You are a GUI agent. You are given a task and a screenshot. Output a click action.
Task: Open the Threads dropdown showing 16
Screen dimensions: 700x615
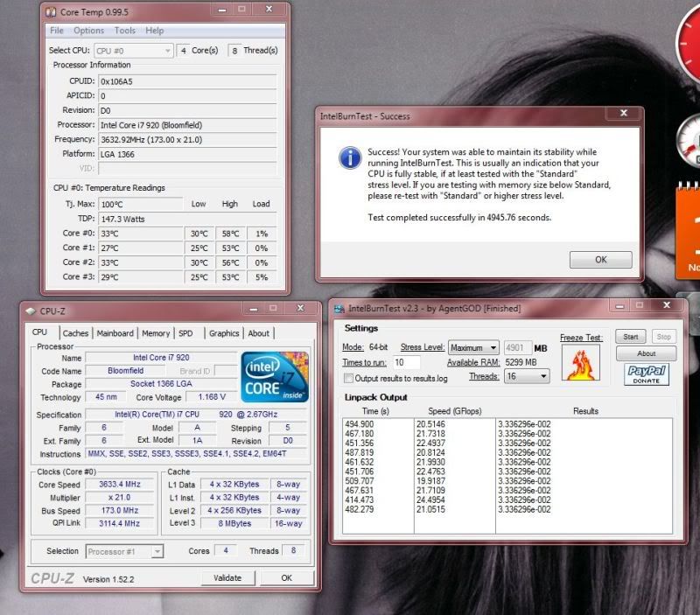tap(527, 376)
